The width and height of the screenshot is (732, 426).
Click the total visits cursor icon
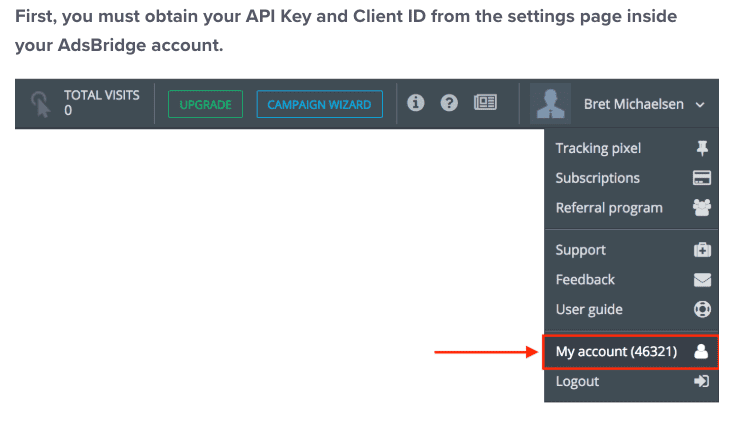pos(41,104)
